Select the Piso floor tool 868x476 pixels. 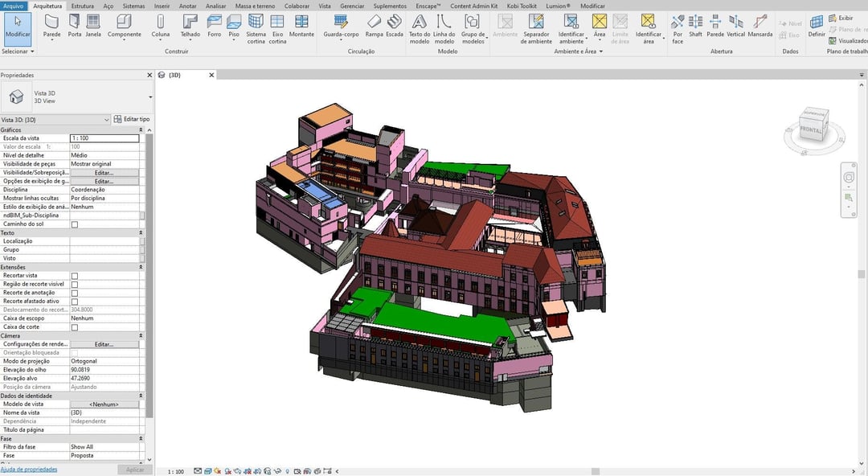point(234,27)
